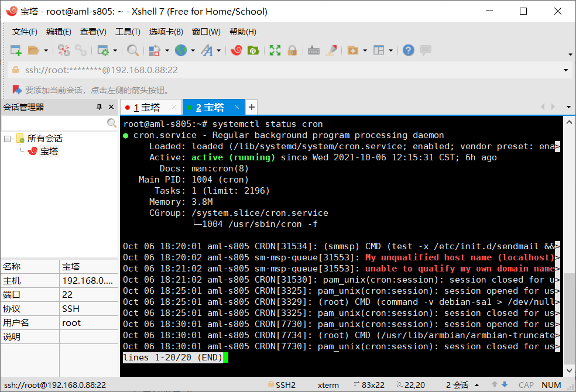Open the tab list dropdown arrow
This screenshot has height=392, width=576.
568,107
